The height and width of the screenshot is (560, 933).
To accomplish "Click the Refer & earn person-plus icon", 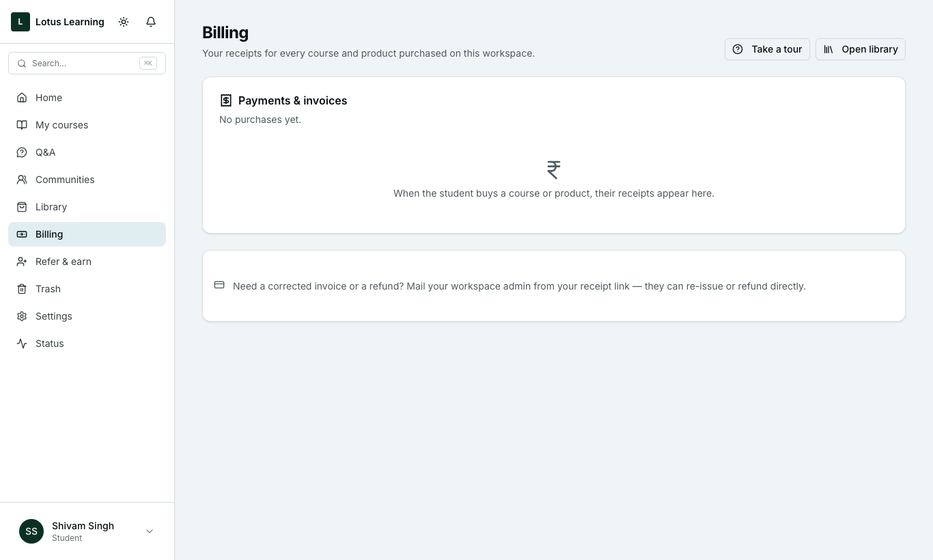I will click(x=22, y=262).
